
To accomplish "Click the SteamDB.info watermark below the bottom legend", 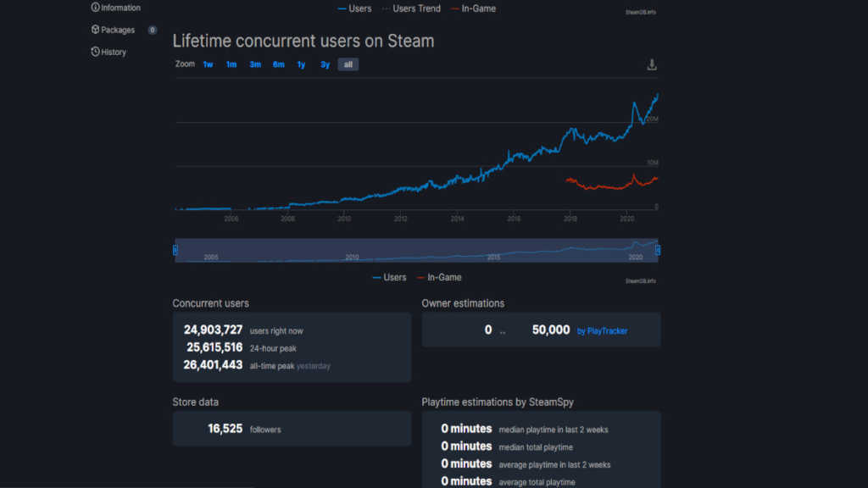I will (641, 280).
